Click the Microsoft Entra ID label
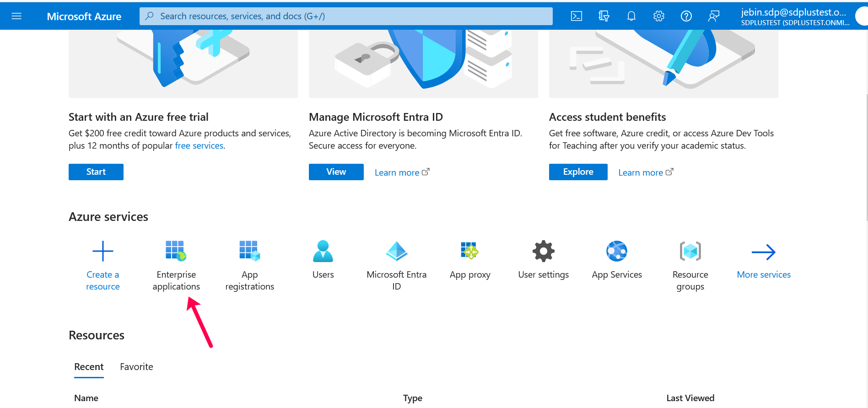Image resolution: width=868 pixels, height=408 pixels. point(397,280)
